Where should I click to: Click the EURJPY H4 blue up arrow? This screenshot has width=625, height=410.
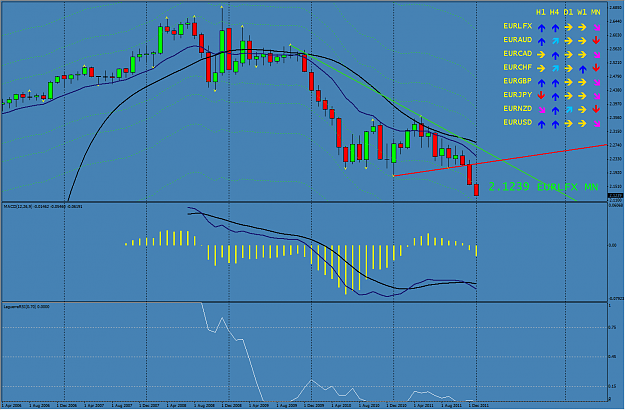tap(555, 96)
